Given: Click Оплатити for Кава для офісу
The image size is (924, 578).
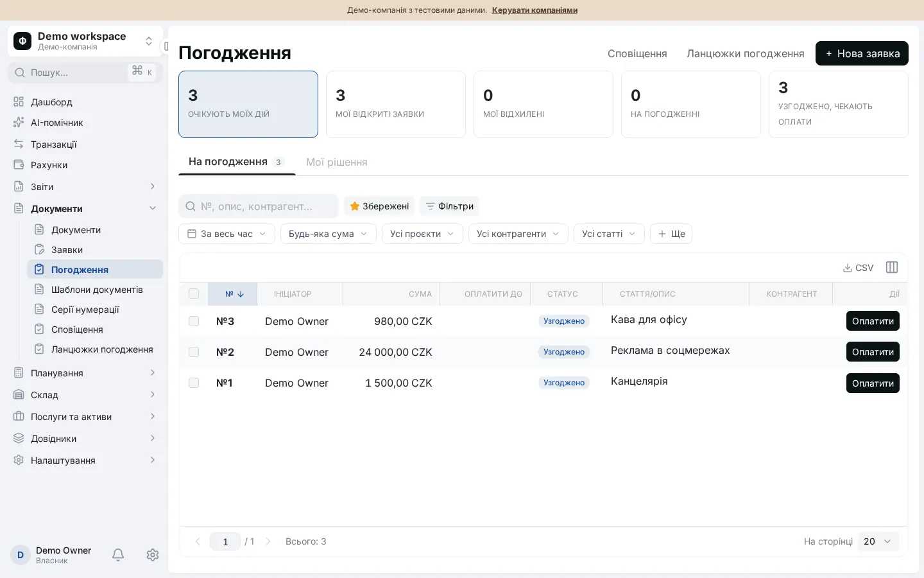Looking at the screenshot, I should pos(873,321).
